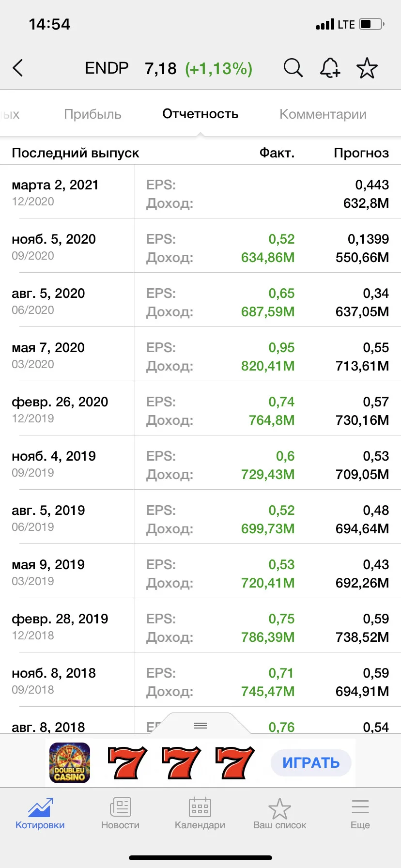
Task: Select the марта 2, 2021 earnings row
Action: [x=200, y=192]
